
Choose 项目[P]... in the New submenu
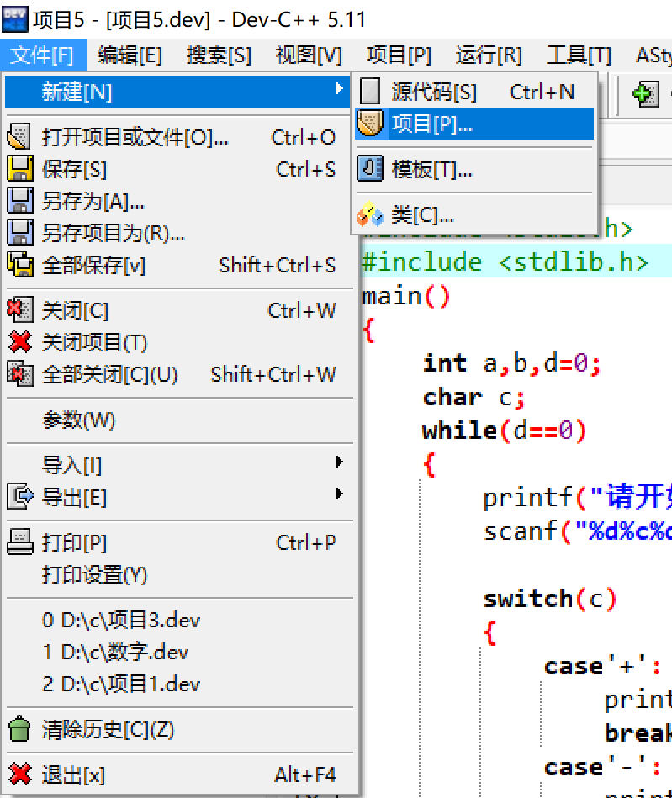[474, 123]
